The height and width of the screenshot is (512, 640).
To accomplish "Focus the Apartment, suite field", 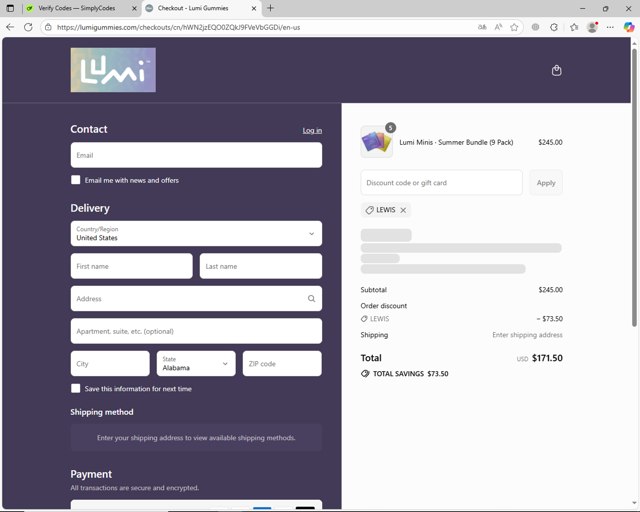I will point(196,331).
